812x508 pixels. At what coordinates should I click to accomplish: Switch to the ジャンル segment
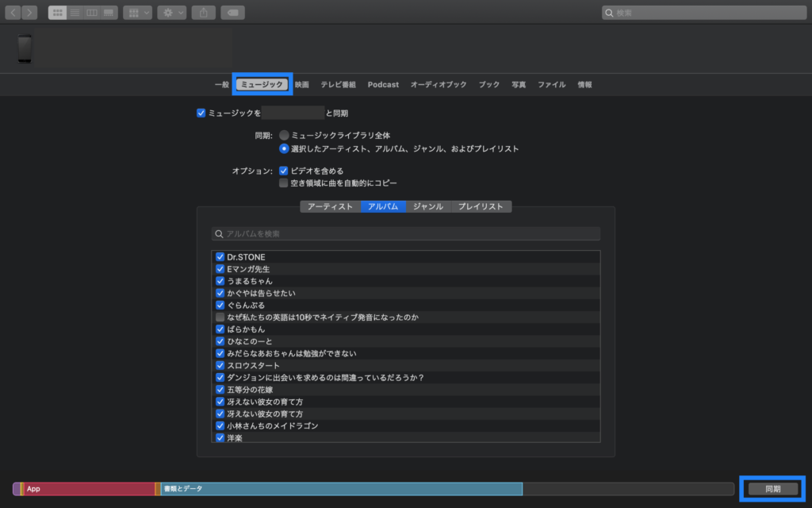pyautogui.click(x=428, y=206)
